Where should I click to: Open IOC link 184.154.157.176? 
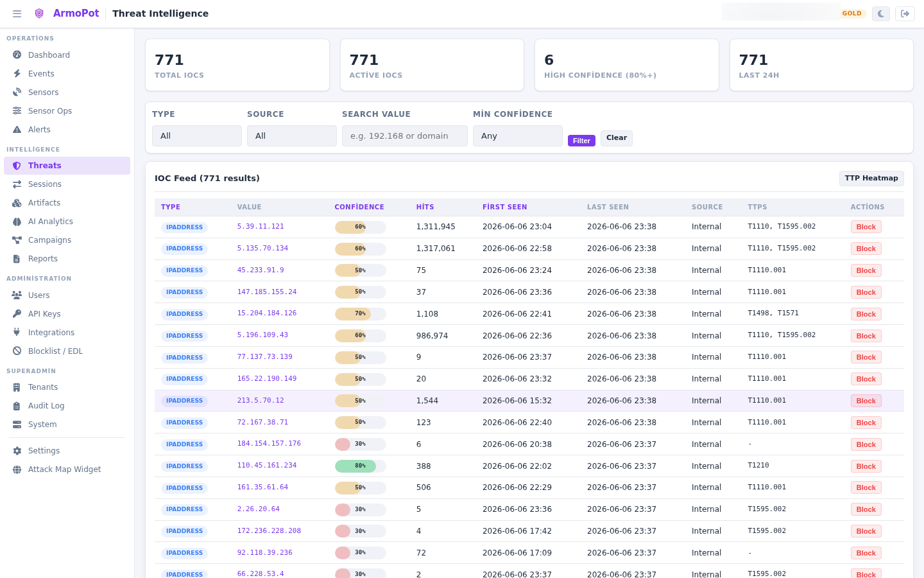pyautogui.click(x=269, y=443)
